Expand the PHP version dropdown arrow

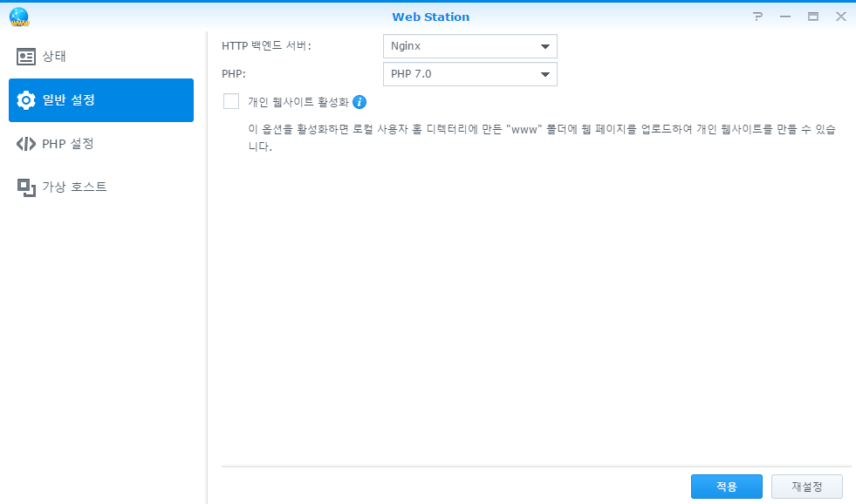[x=545, y=74]
